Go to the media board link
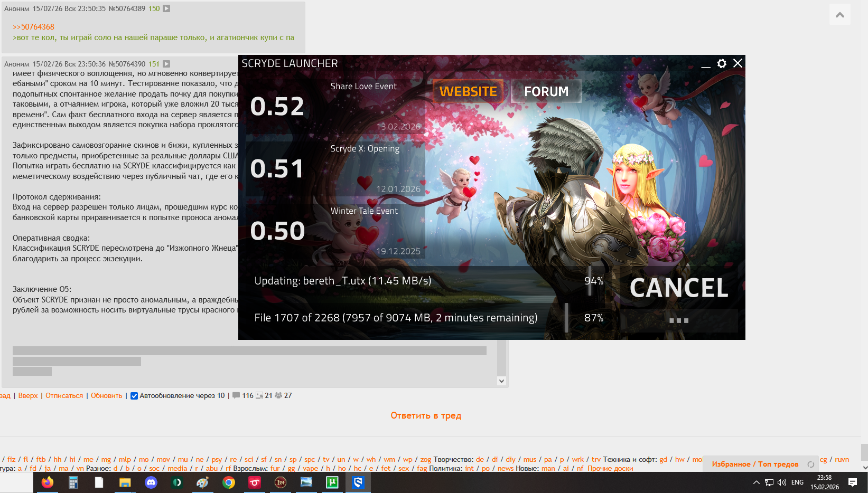This screenshot has width=868, height=493. (177, 468)
